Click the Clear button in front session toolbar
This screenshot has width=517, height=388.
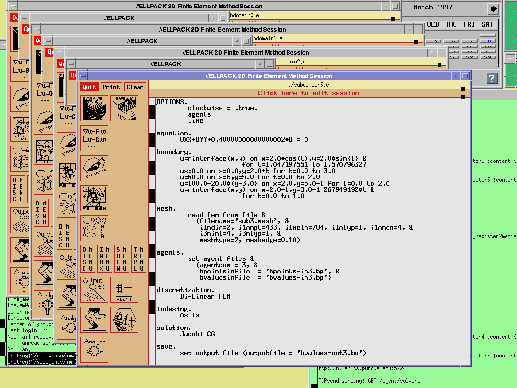[135, 87]
